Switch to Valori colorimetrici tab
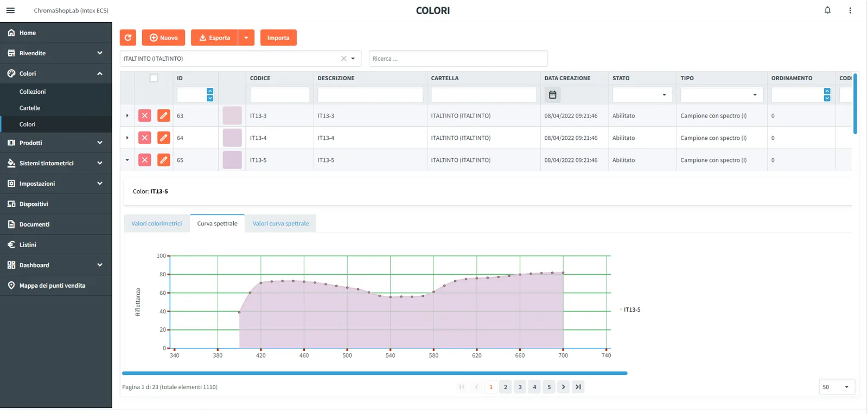Screen dimensions: 868x414 [157, 223]
